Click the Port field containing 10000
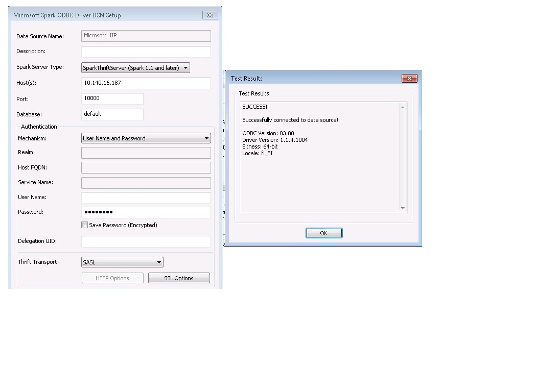This screenshot has height=392, width=558. (x=112, y=98)
